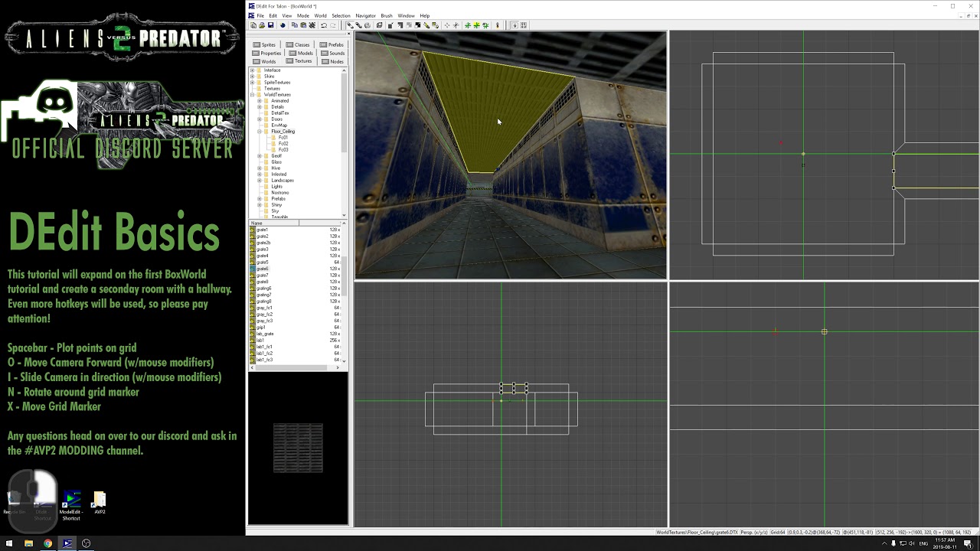This screenshot has height=551, width=980.
Task: Click the greyed Redo arrow icon
Action: pos(333,25)
